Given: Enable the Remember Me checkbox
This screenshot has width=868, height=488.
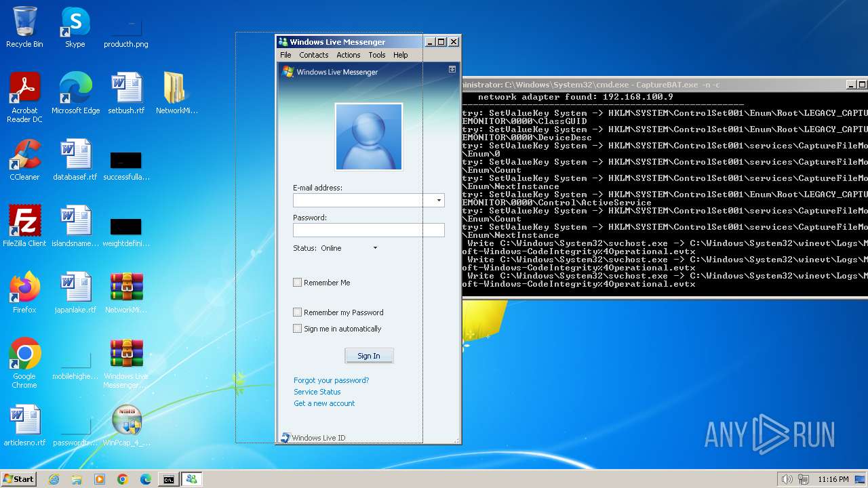Looking at the screenshot, I should pyautogui.click(x=297, y=283).
